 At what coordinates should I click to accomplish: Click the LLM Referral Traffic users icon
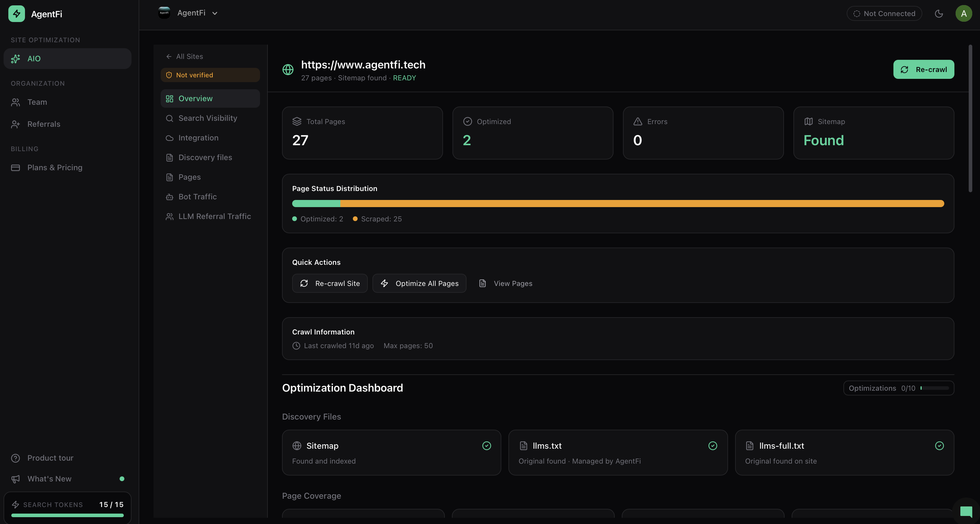point(170,217)
